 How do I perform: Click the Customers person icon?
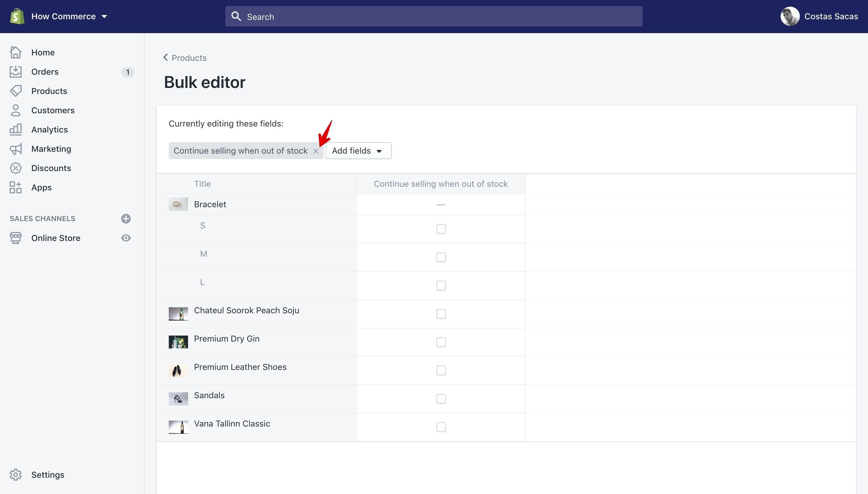tap(16, 110)
